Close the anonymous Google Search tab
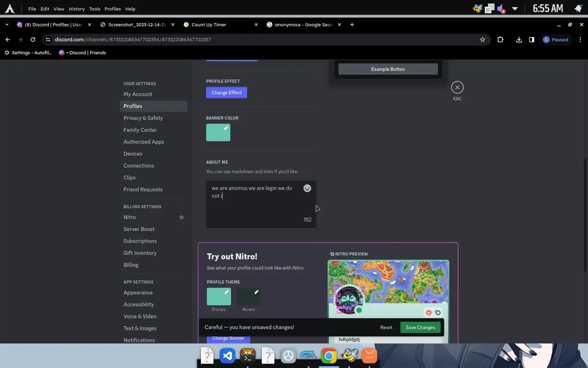 coord(339,25)
